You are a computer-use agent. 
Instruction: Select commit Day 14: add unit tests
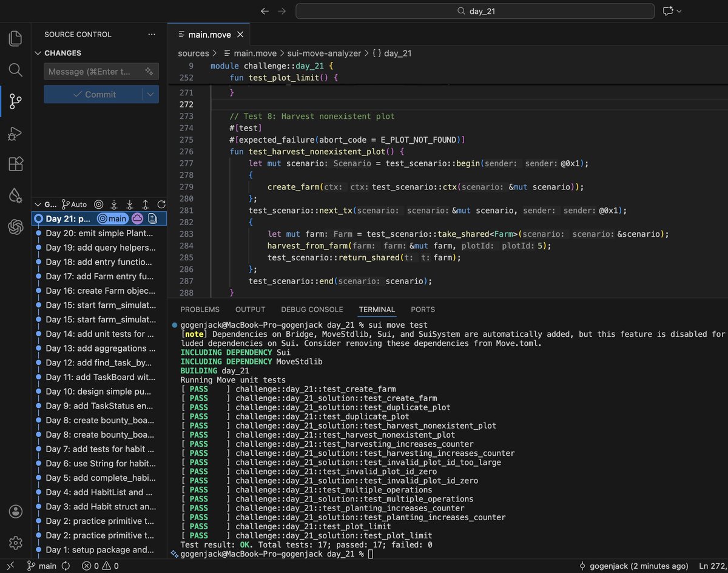point(99,334)
